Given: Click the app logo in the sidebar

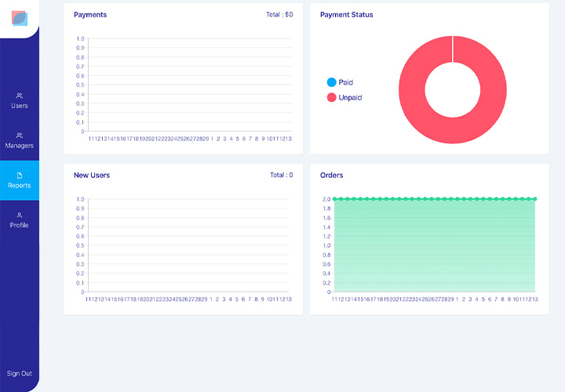Looking at the screenshot, I should click(x=20, y=18).
